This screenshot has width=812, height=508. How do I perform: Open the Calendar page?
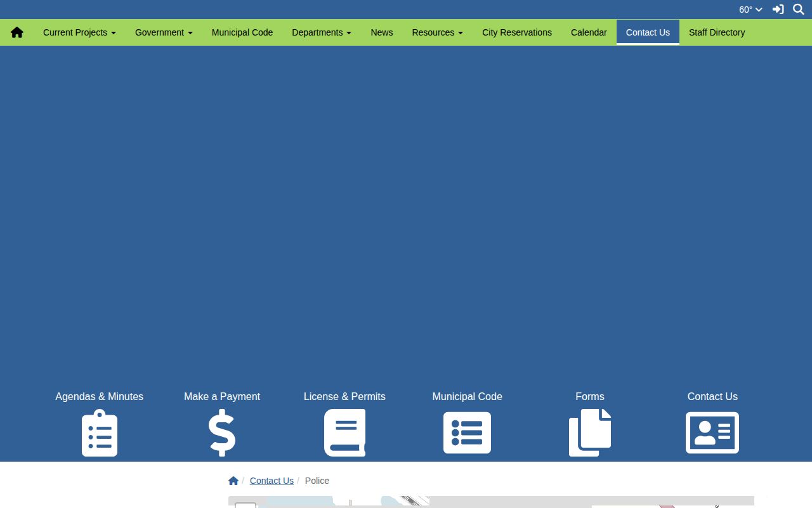click(x=589, y=32)
